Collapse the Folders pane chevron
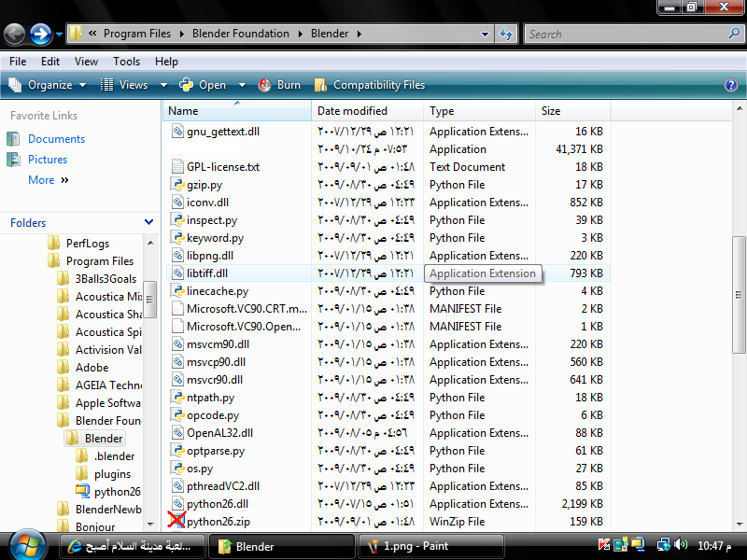This screenshot has width=747, height=560. (148, 222)
